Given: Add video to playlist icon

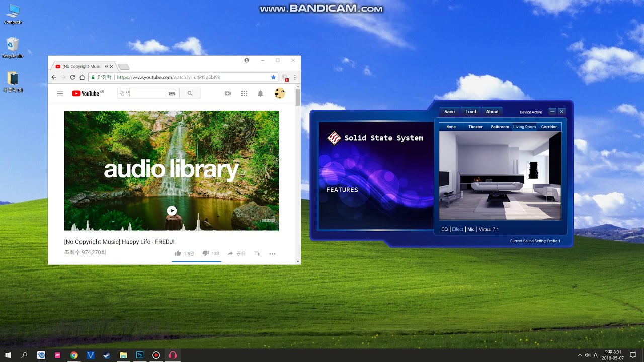Looking at the screenshot, I should pyautogui.click(x=257, y=254).
